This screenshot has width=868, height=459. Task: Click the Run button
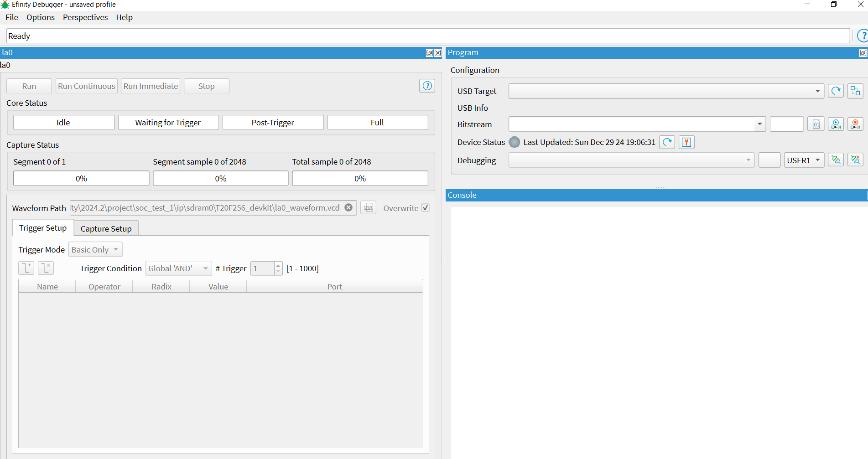[x=29, y=86]
